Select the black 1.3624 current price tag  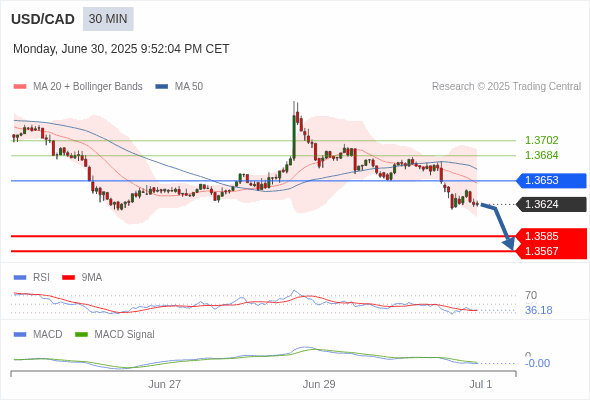(x=551, y=204)
